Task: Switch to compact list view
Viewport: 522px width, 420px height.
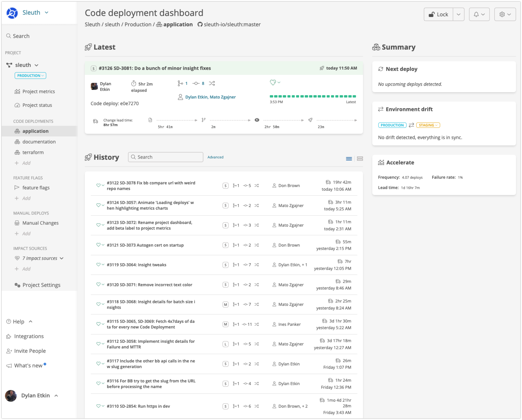Action: 349,159
